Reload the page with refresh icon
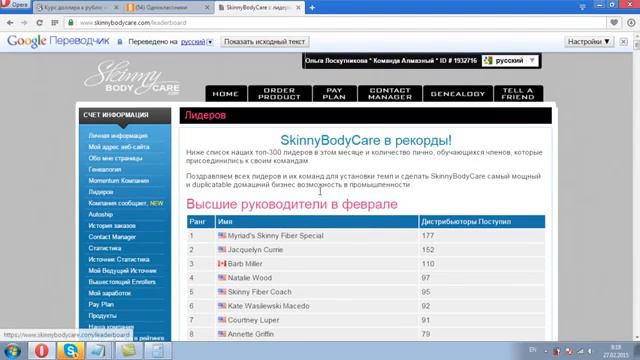 pos(39,23)
